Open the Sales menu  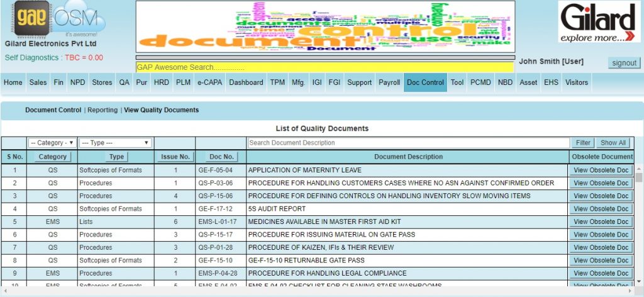pyautogui.click(x=38, y=82)
